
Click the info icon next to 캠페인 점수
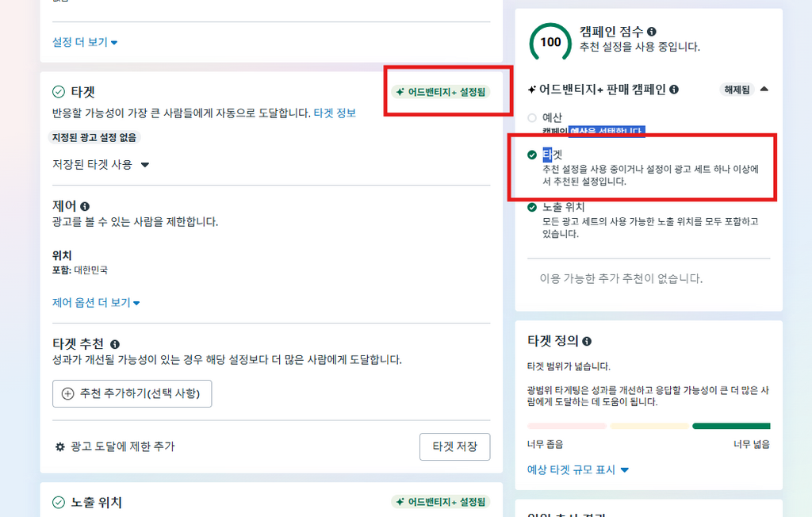pos(652,32)
